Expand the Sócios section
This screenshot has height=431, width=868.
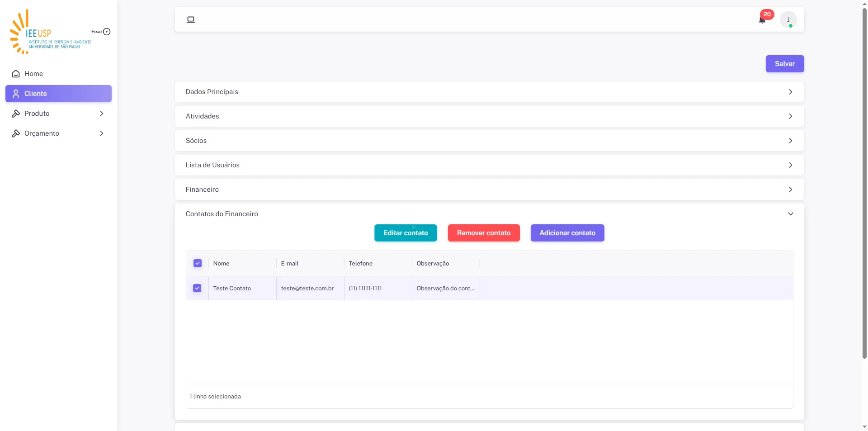[x=489, y=141]
